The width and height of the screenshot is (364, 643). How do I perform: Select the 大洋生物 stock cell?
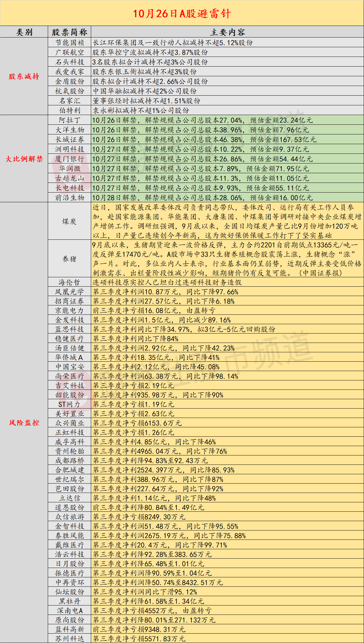coord(70,130)
